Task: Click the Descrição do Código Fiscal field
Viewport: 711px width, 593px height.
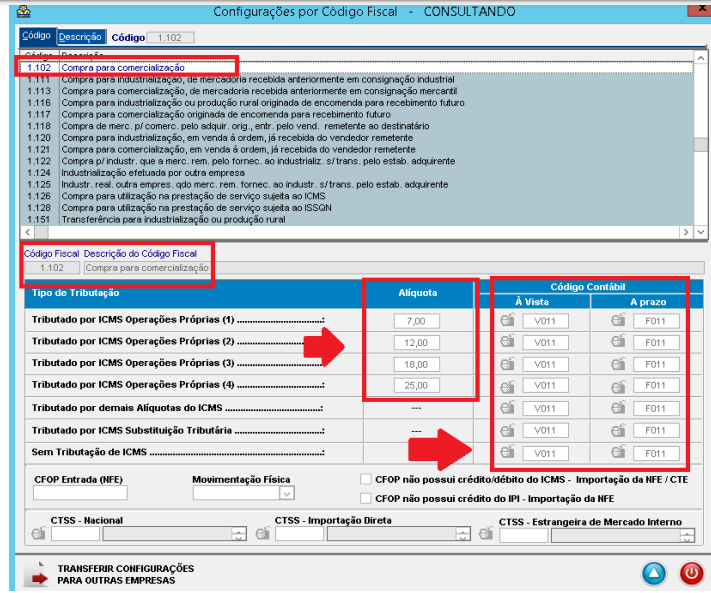Action: 394,267
